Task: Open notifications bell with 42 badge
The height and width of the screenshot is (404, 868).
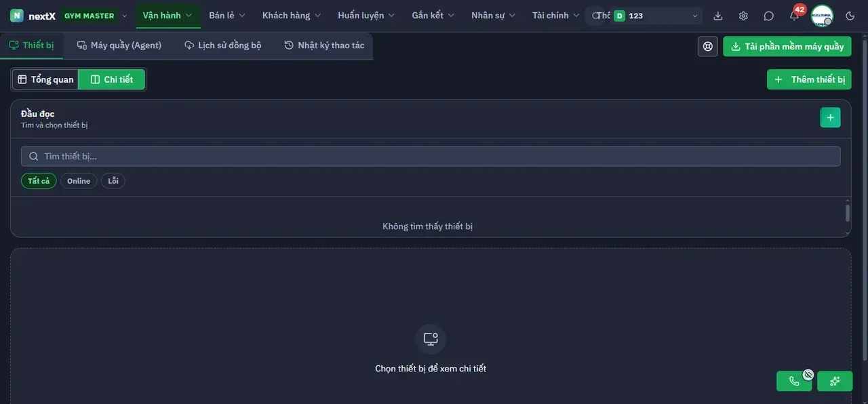Action: (x=794, y=15)
